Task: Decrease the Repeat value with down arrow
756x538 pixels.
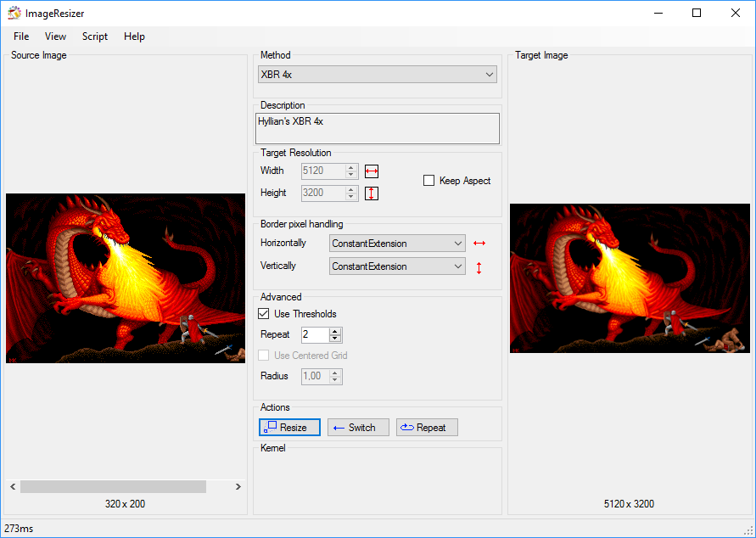Action: click(335, 339)
